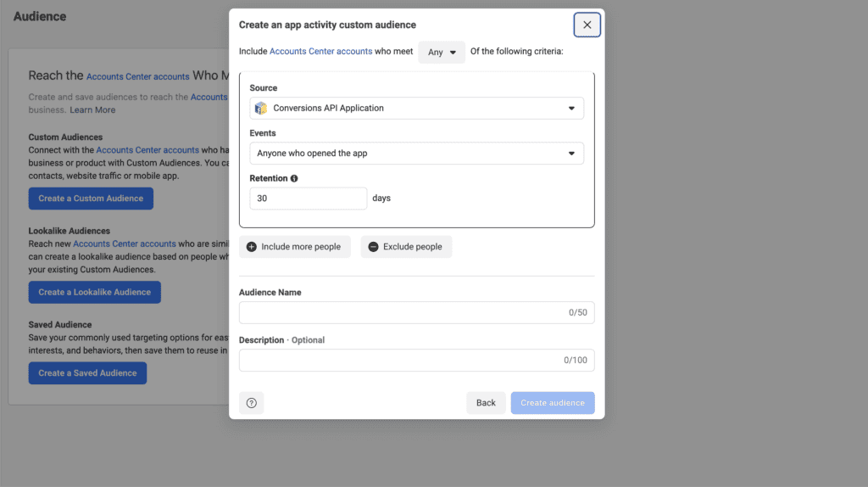Close the custom audience dialog

[587, 25]
